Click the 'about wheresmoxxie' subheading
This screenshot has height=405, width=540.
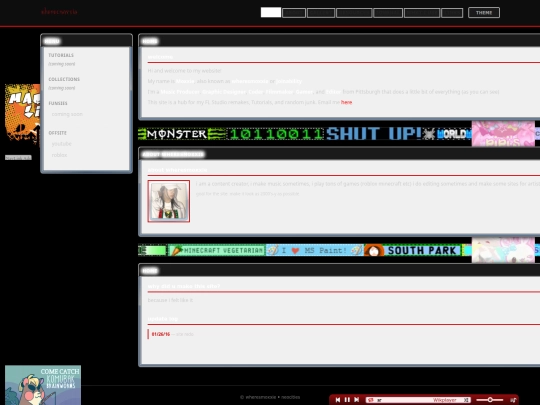(x=177, y=170)
